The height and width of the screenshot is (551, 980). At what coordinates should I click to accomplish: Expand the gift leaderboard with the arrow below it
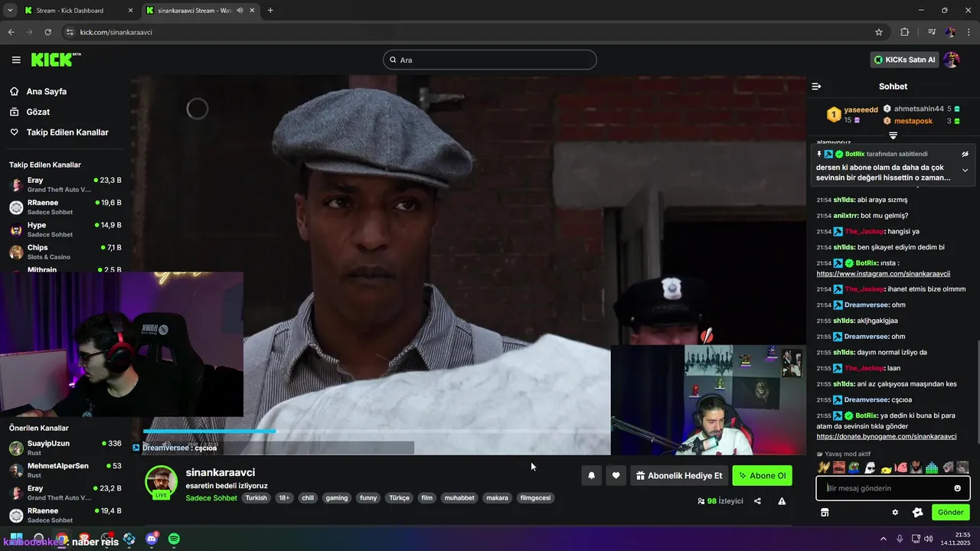(893, 135)
